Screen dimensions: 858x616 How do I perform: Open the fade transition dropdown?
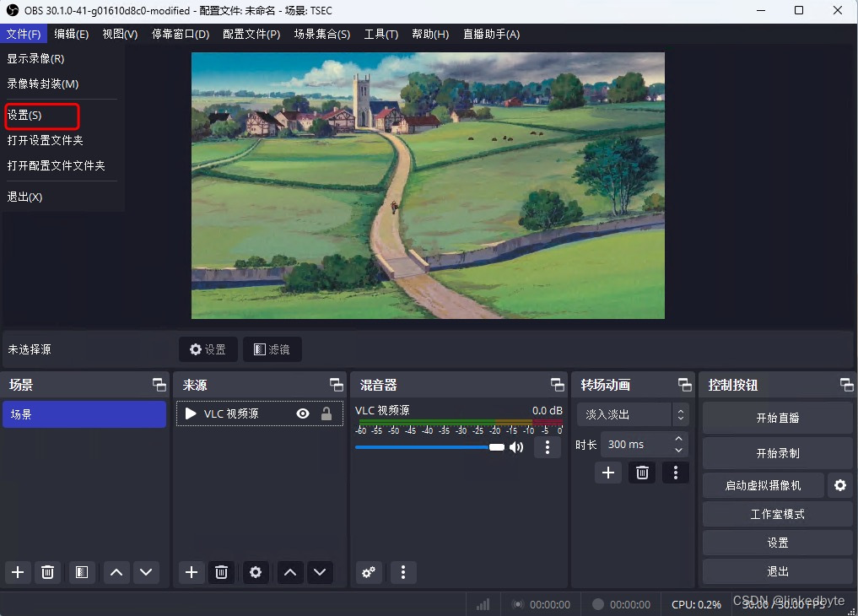point(633,414)
